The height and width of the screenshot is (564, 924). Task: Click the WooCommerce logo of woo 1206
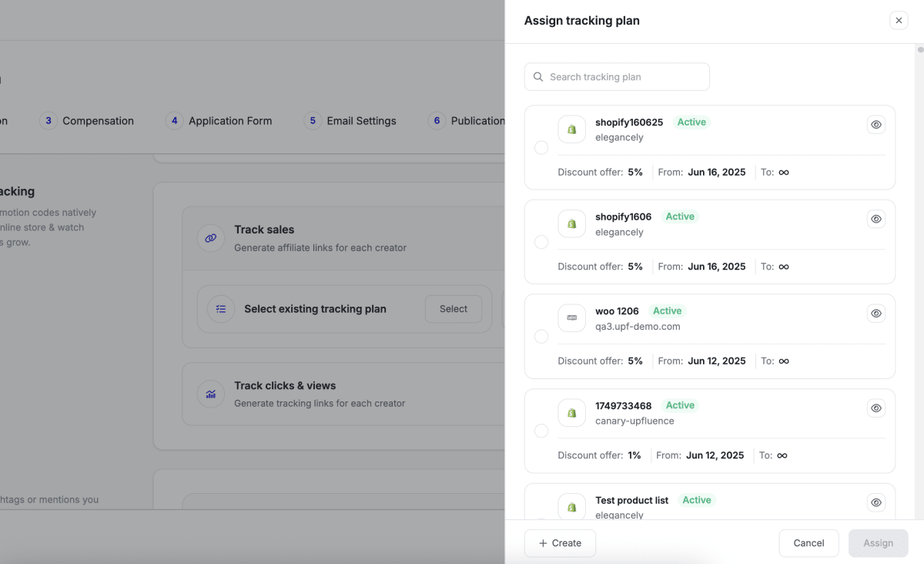572,318
